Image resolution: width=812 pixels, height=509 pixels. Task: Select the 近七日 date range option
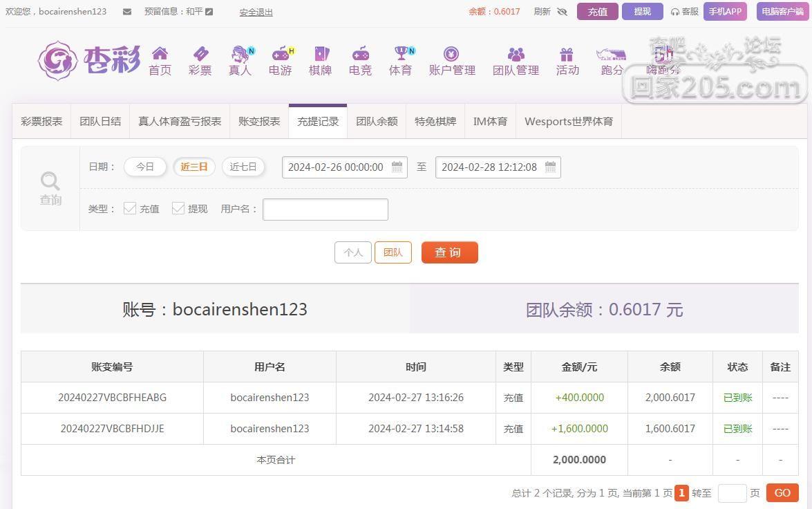pyautogui.click(x=243, y=167)
